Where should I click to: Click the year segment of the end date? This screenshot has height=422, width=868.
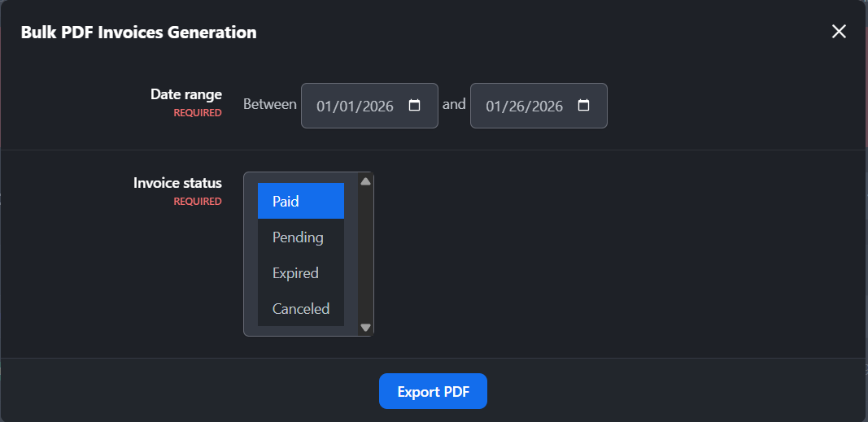click(x=543, y=106)
